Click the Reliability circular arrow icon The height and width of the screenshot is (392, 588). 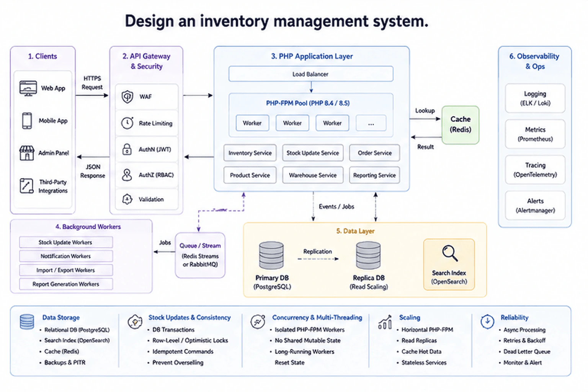coord(487,322)
